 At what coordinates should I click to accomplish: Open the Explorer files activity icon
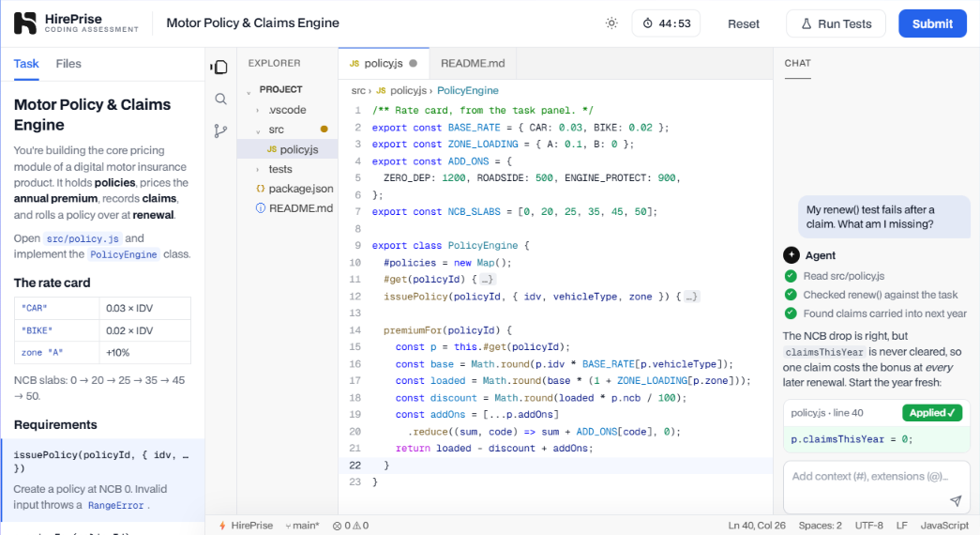coord(220,67)
